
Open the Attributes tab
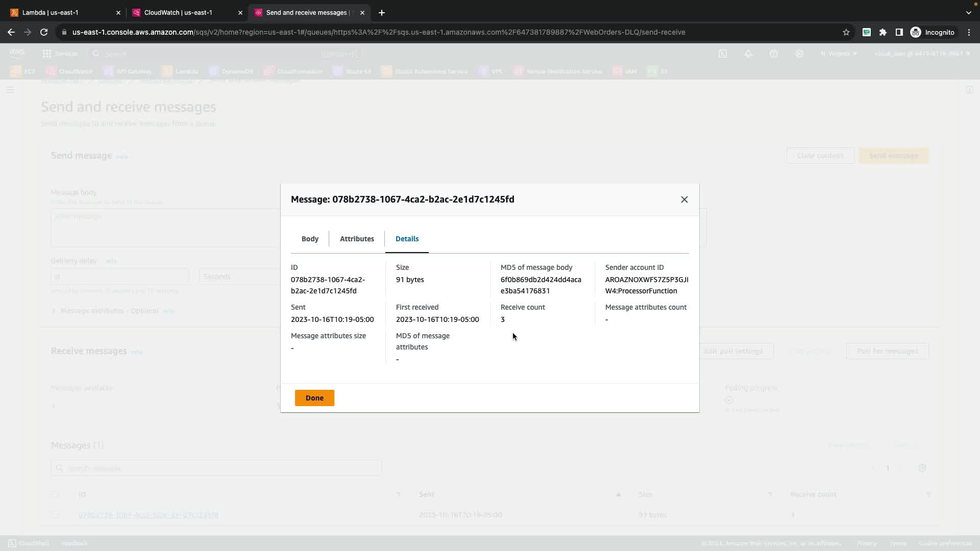click(x=357, y=239)
